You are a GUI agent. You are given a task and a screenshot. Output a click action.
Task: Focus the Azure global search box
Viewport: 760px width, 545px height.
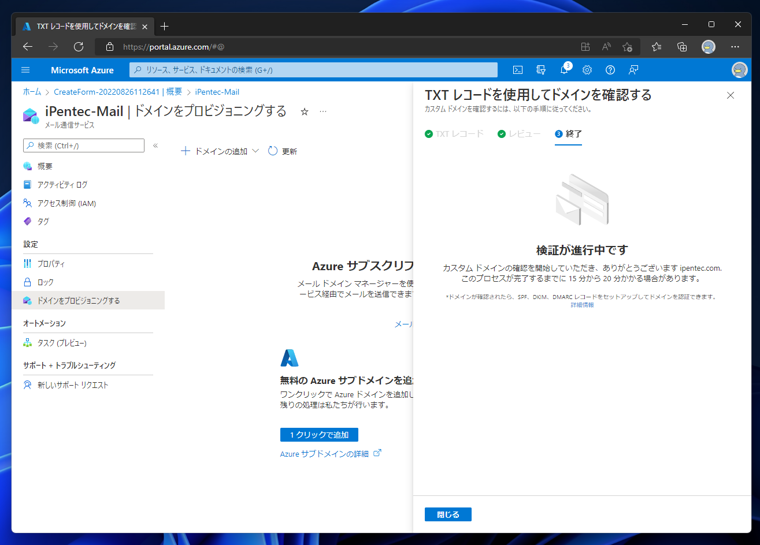point(313,70)
